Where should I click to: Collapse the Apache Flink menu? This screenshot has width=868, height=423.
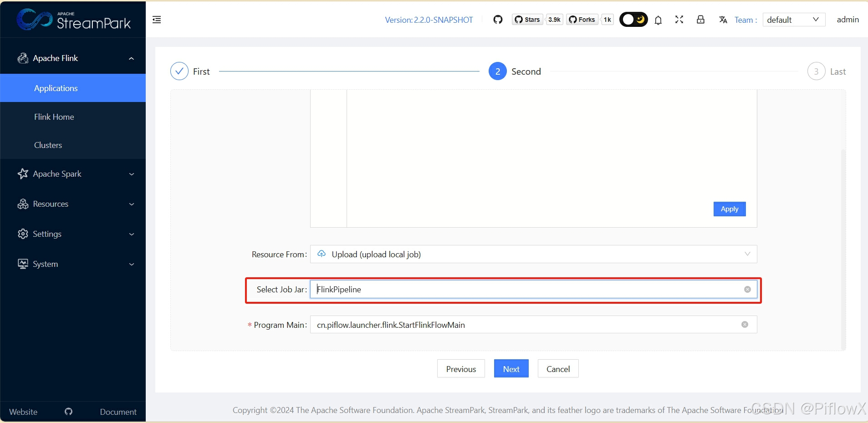73,58
